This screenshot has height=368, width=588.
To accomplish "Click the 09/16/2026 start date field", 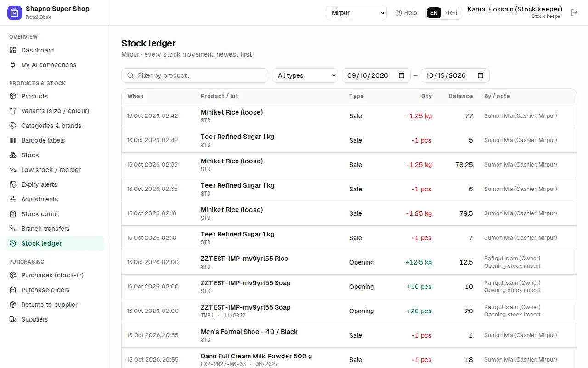I will pos(376,75).
